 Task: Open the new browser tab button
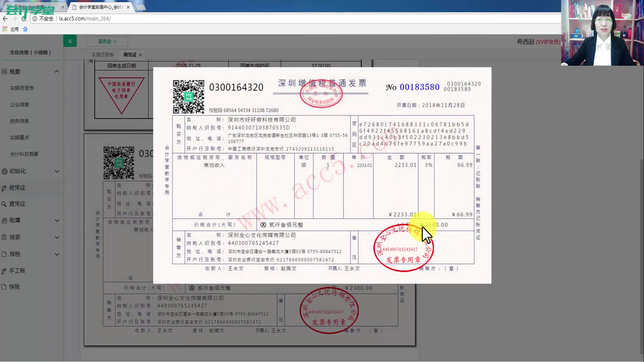tap(141, 7)
